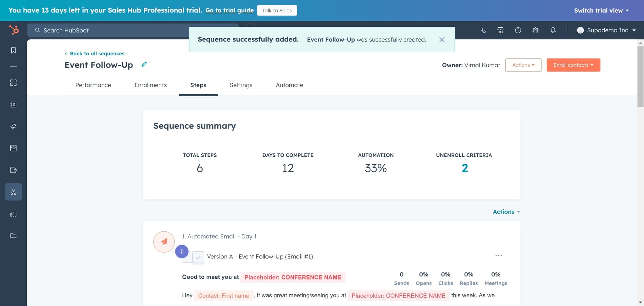This screenshot has height=306, width=644.
Task: Rename sequence using the pencil edit icon
Action: click(x=144, y=64)
